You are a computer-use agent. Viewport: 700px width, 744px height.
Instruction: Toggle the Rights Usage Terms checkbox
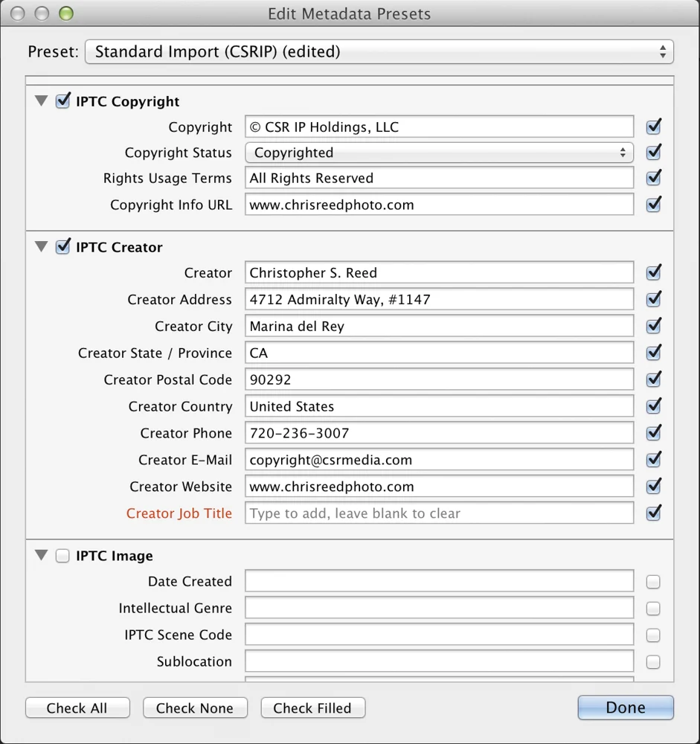pyautogui.click(x=653, y=178)
